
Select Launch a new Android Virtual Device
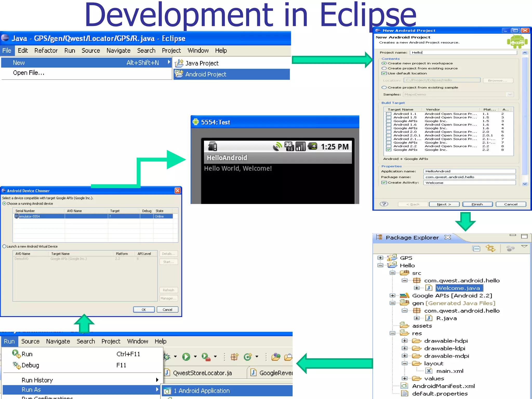coord(4,246)
